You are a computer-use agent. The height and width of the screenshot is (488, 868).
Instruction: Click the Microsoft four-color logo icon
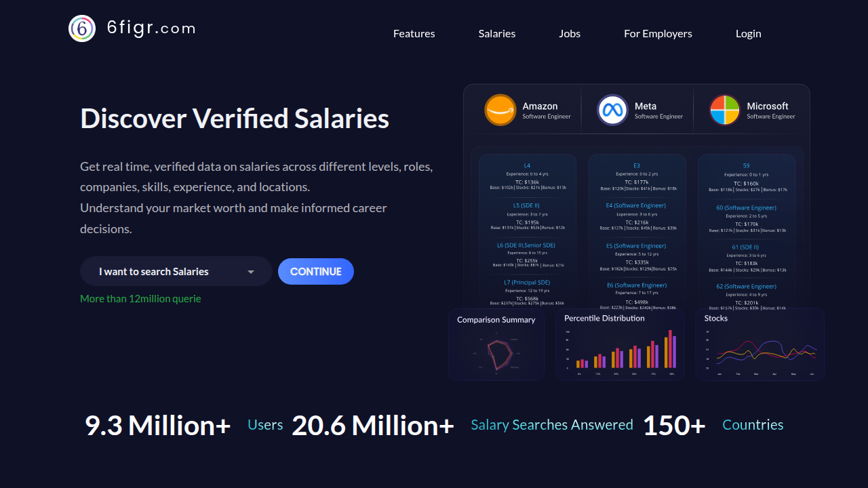pyautogui.click(x=725, y=110)
